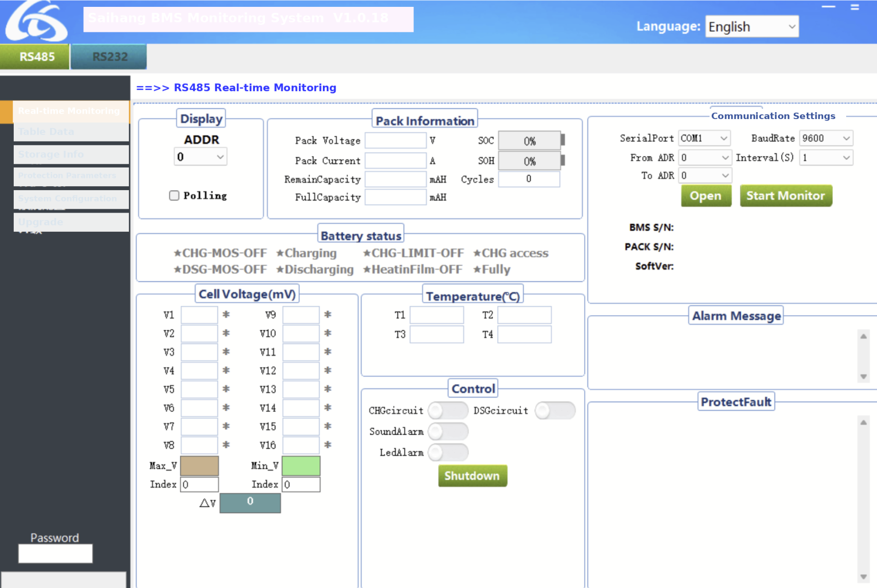Open the Language dropdown
This screenshot has width=877, height=588.
point(752,26)
